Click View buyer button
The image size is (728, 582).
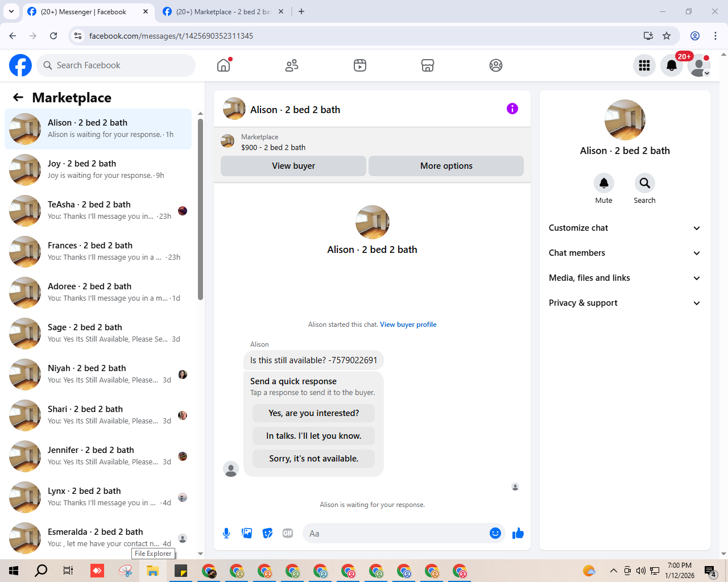(x=293, y=166)
